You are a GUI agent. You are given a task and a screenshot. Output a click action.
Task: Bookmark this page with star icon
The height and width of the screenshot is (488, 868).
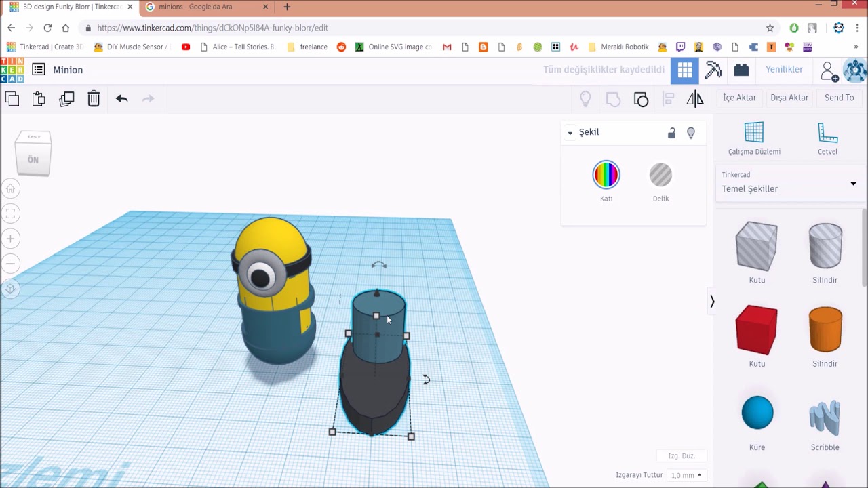(770, 28)
